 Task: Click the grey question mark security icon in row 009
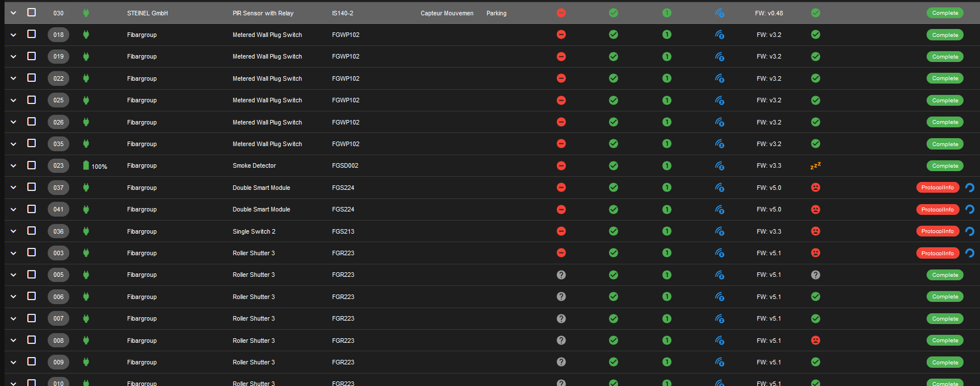(561, 362)
